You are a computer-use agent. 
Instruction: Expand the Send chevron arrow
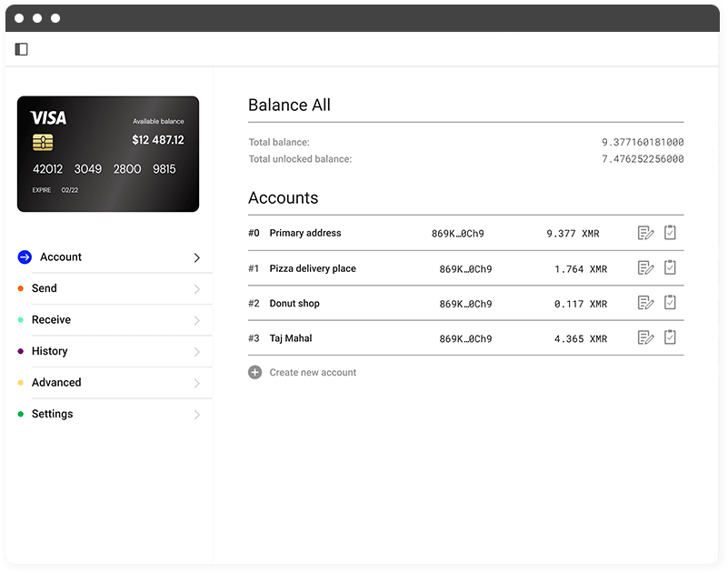[x=197, y=289]
